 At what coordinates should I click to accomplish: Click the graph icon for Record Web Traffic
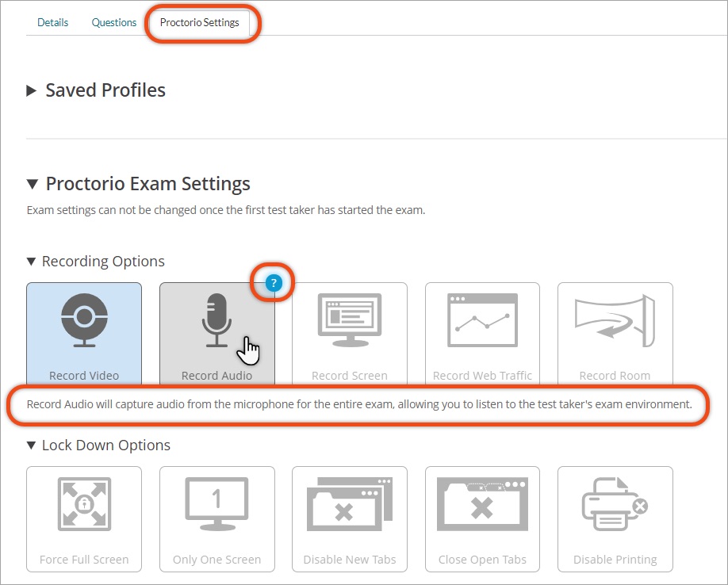(482, 320)
